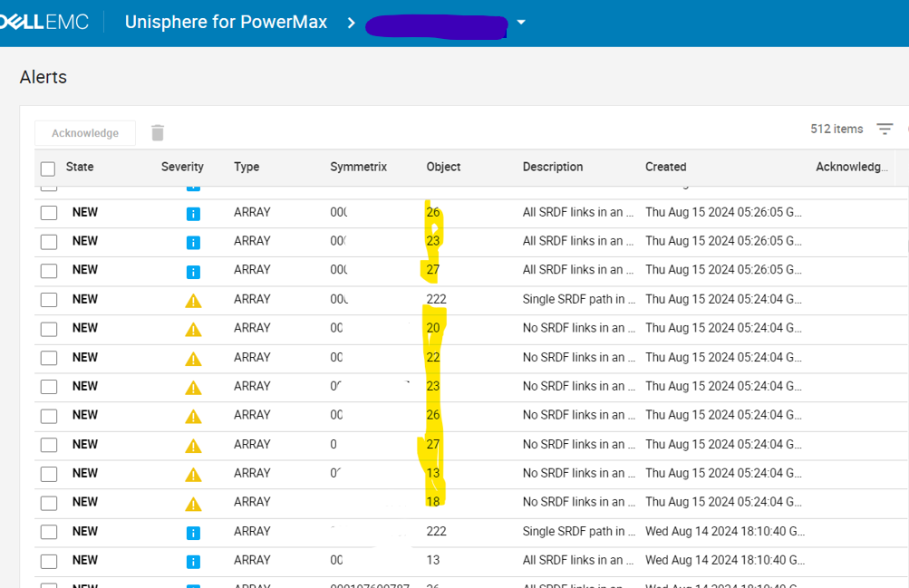The height and width of the screenshot is (588, 909).
Task: Click warning icon next to object 20
Action: tap(193, 328)
